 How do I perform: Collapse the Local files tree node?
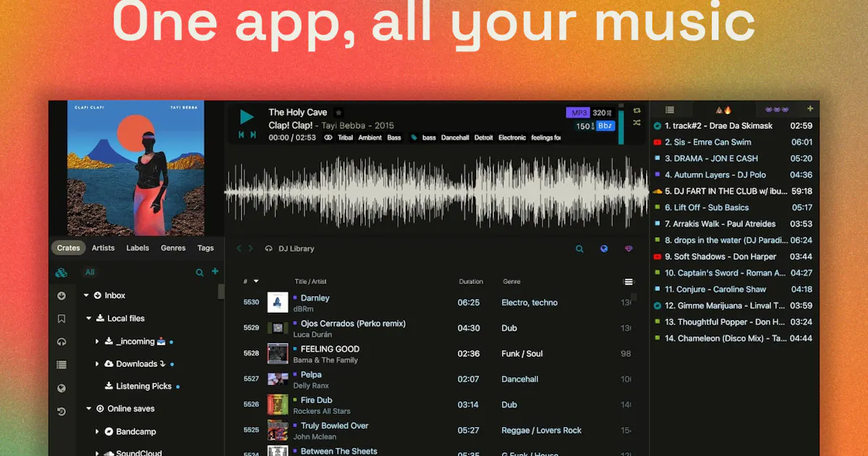click(x=89, y=318)
